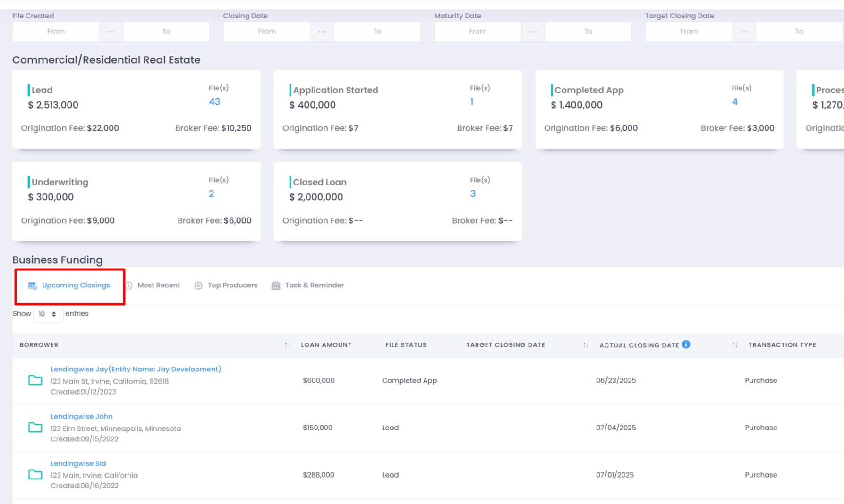Click 123 Elm Street Minneapolis address
The image size is (844, 504).
click(x=116, y=428)
